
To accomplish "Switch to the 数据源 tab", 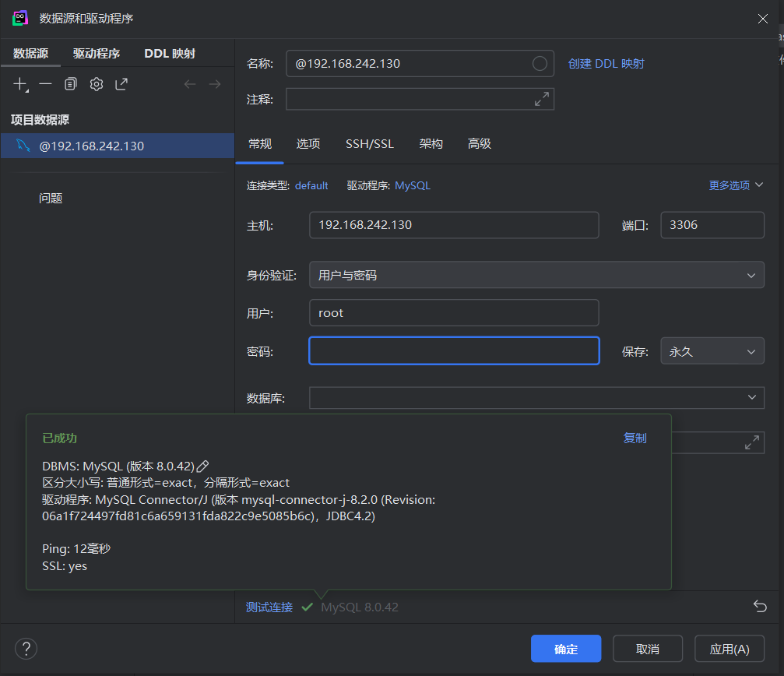I will 30,54.
